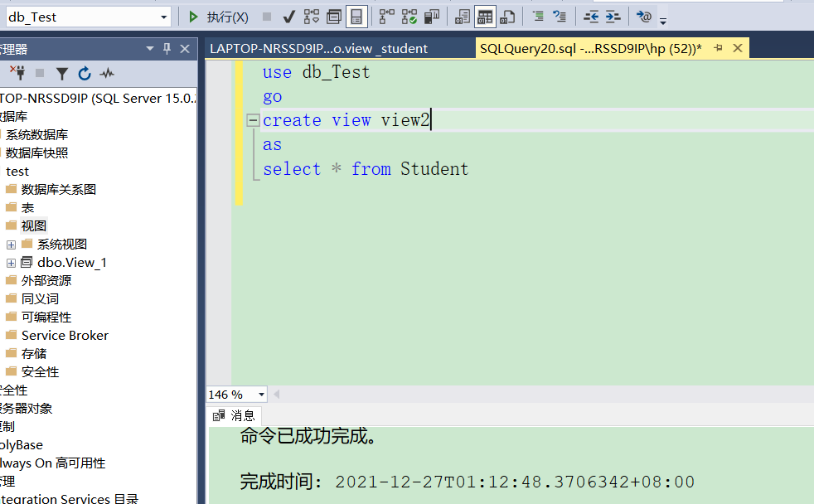
Task: Display the estimated execution plan
Action: pos(312,17)
